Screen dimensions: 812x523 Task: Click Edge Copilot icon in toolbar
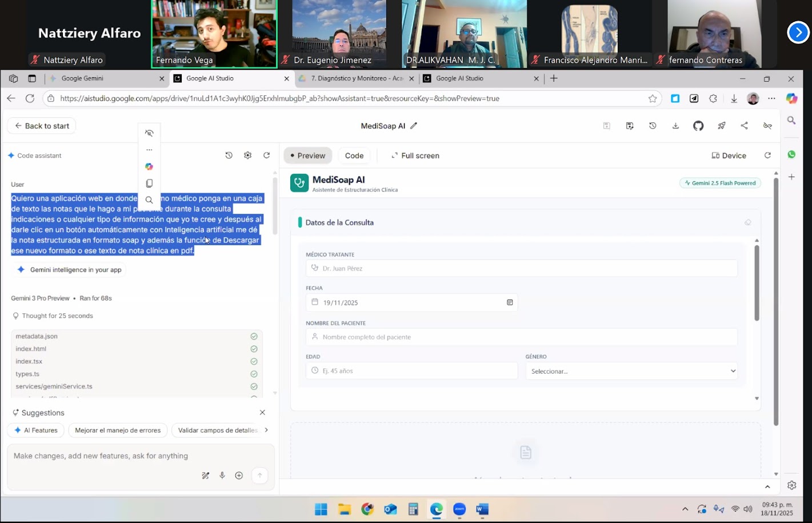click(x=791, y=98)
